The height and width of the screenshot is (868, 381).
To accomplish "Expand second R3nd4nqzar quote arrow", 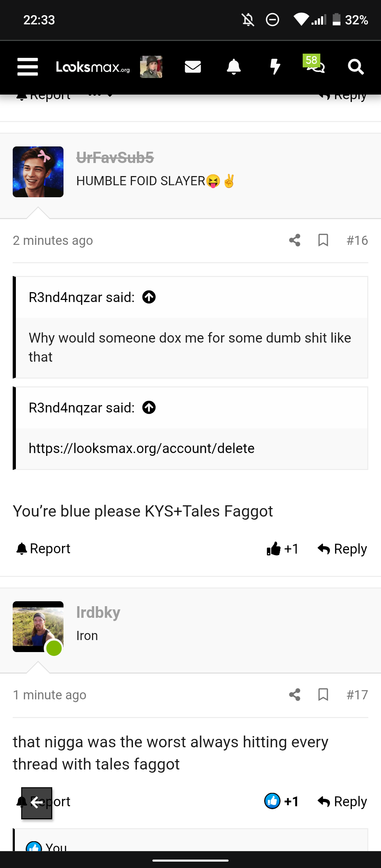I will (149, 408).
